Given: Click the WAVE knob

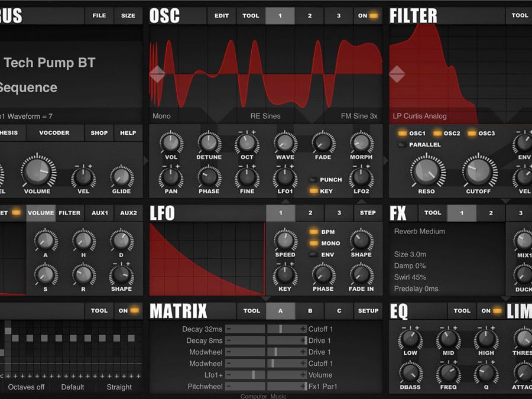Looking at the screenshot, I should pos(286,142).
